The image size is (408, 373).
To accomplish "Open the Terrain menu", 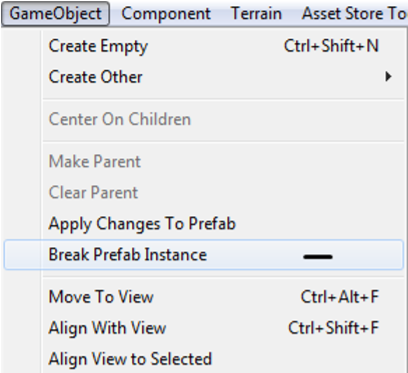I will [256, 14].
